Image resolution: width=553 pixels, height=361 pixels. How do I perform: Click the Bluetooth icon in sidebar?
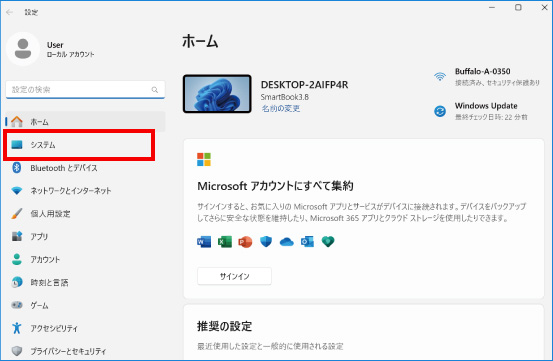(x=17, y=167)
